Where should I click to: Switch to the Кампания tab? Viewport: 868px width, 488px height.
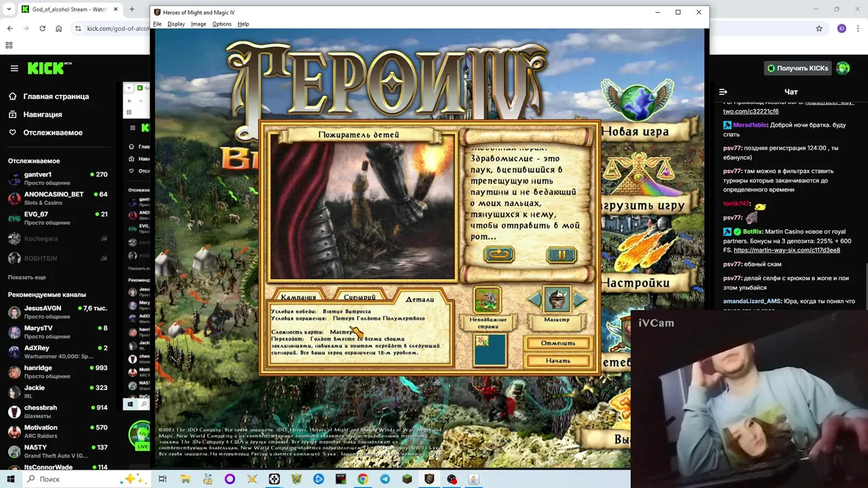[x=298, y=298]
